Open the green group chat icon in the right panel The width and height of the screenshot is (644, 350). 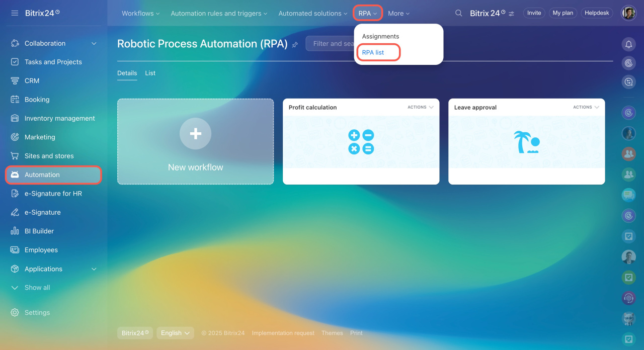(628, 174)
